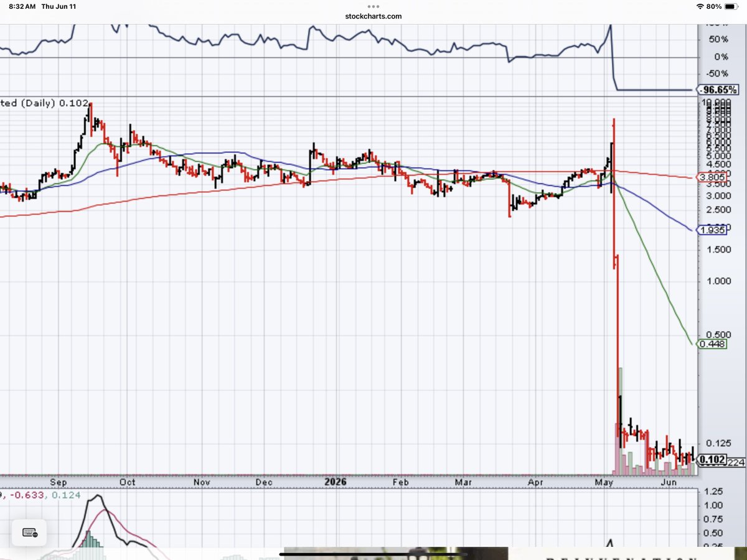
Task: Click the bold 0.102 last price label
Action: (712, 460)
